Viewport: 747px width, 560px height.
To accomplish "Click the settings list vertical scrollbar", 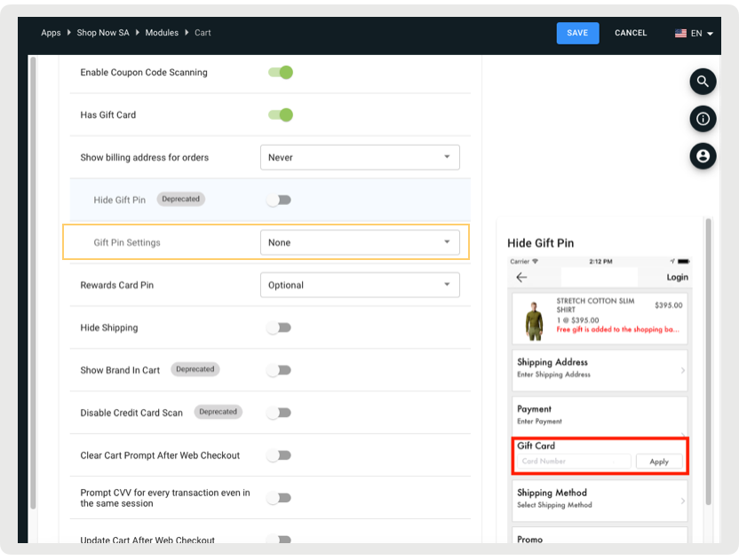I will coord(33,283).
